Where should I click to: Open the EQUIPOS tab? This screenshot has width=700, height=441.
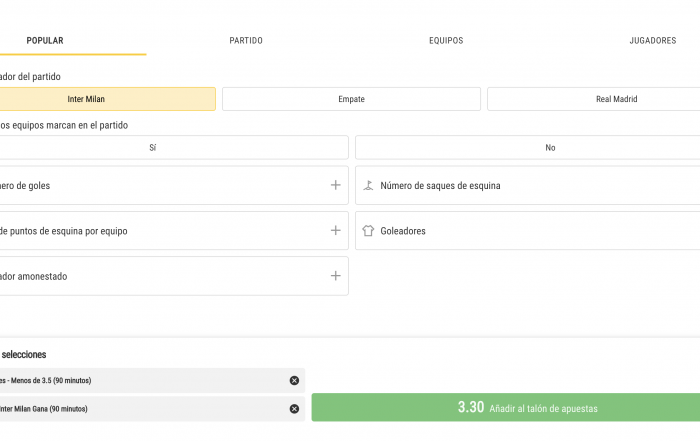(x=446, y=41)
